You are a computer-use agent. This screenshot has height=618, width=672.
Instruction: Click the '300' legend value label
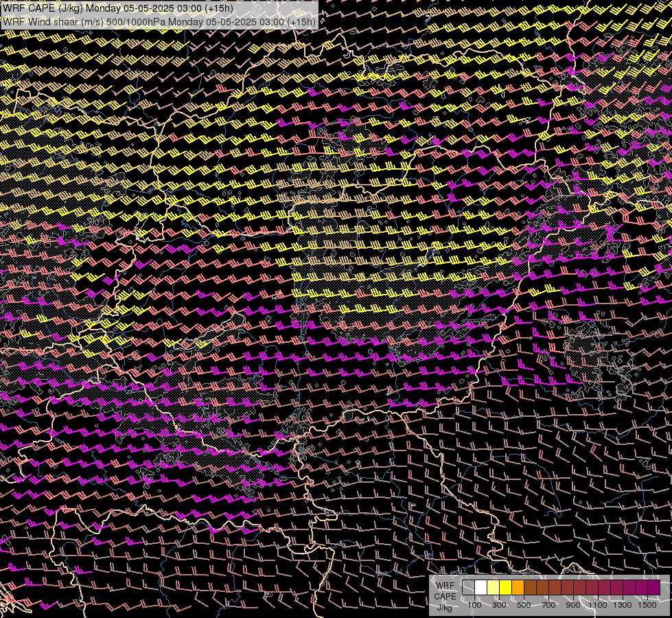(499, 605)
